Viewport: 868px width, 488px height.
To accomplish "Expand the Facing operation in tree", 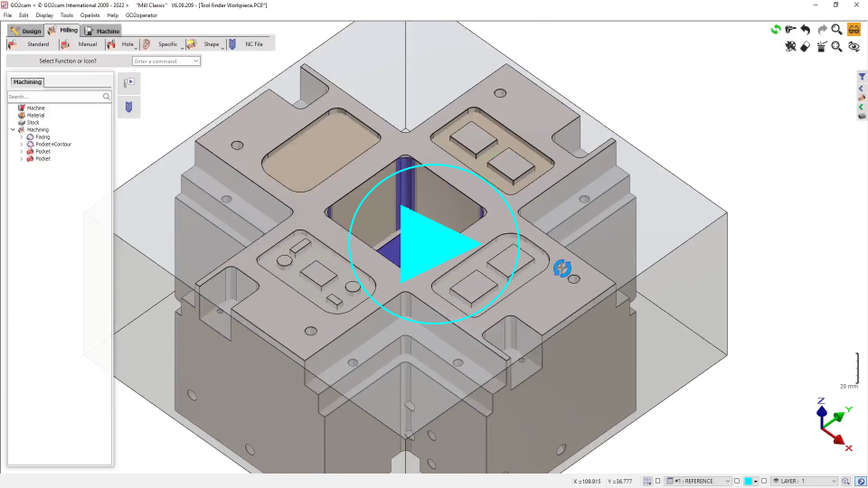I will point(21,137).
